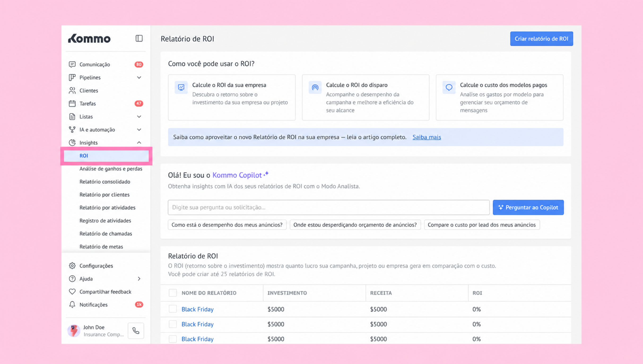Toggle the select-all checkbox in table header
This screenshot has height=364, width=643.
[x=173, y=293]
